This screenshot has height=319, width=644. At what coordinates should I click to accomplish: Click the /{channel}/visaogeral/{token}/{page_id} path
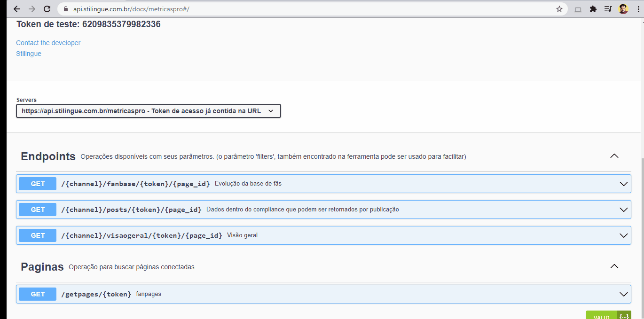click(x=142, y=235)
